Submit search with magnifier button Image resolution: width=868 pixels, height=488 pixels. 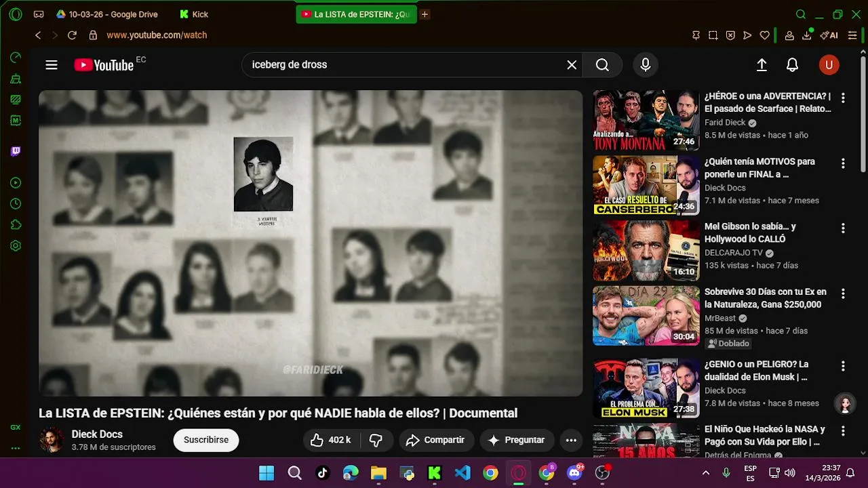tap(602, 65)
